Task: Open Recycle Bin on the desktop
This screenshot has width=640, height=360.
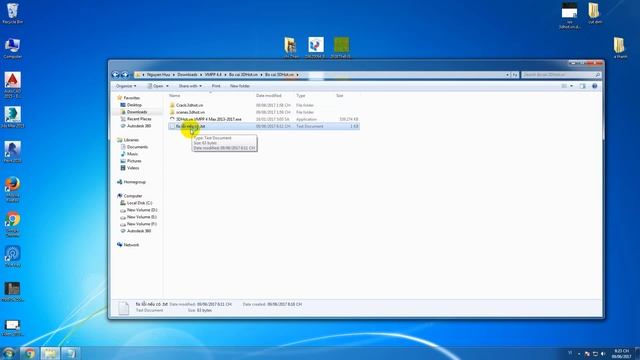Action: pyautogui.click(x=12, y=13)
